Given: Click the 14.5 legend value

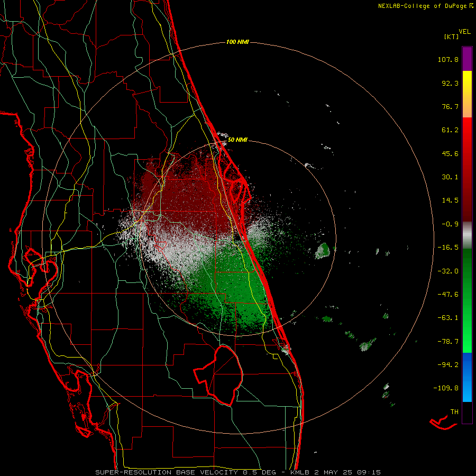Looking at the screenshot, I should 450,200.
